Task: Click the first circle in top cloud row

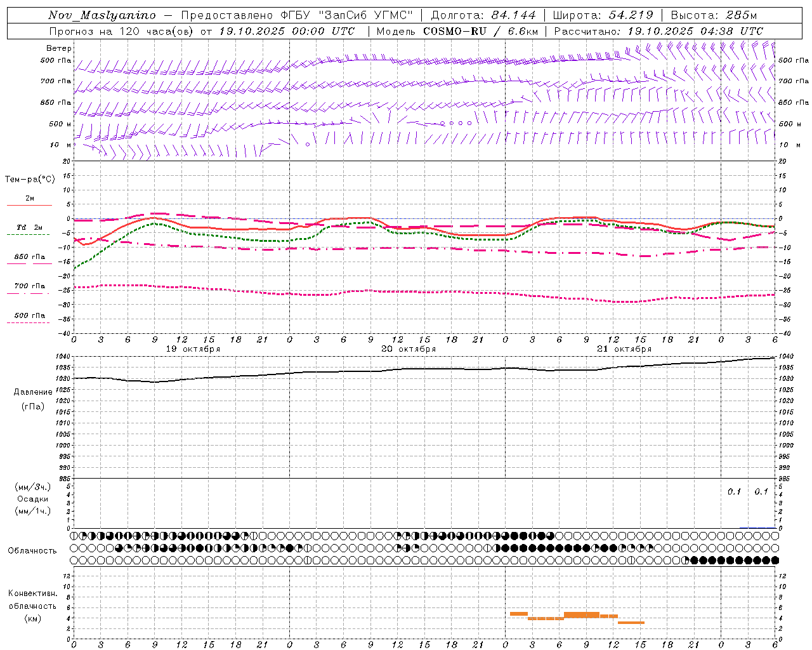Action: tap(74, 536)
